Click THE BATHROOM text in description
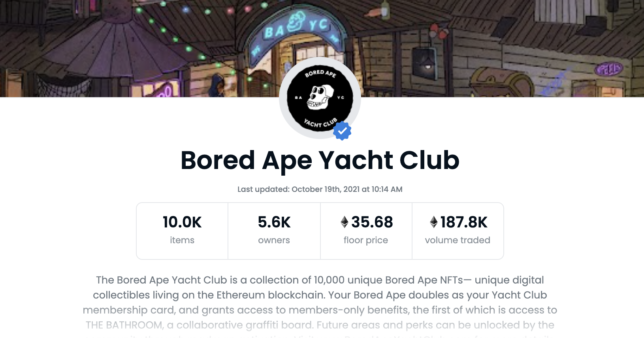 pyautogui.click(x=124, y=325)
